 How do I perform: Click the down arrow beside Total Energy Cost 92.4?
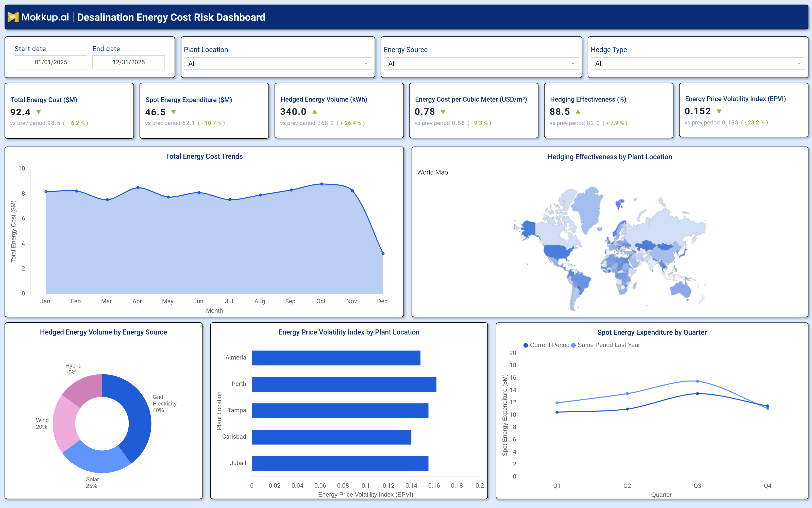point(39,112)
